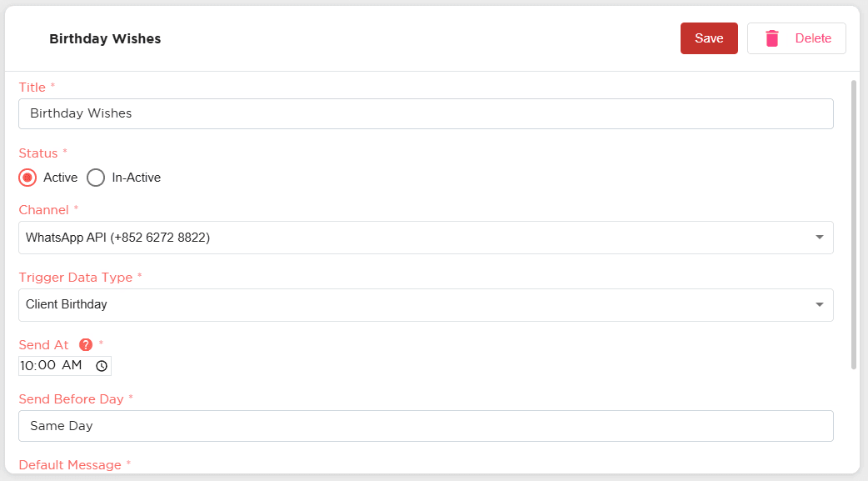Viewport: 868px width, 481px height.
Task: Click the 10:00 AM time field
Action: pos(65,366)
